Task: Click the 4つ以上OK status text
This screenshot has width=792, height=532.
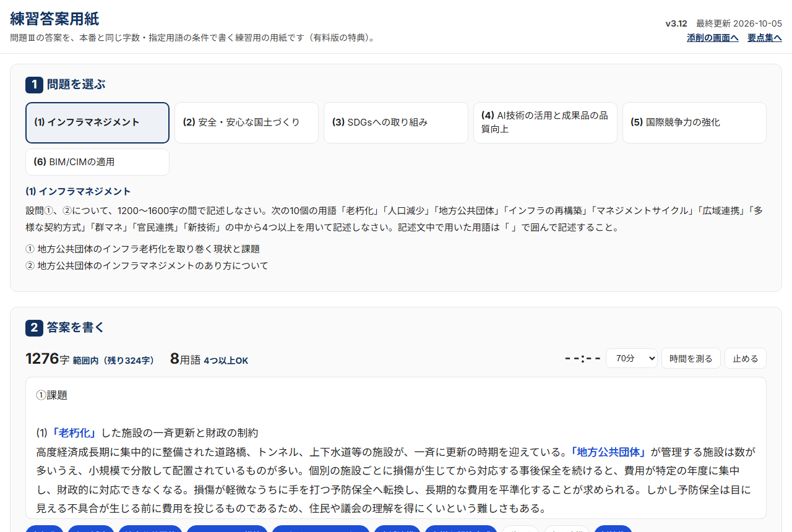Action: [x=226, y=361]
